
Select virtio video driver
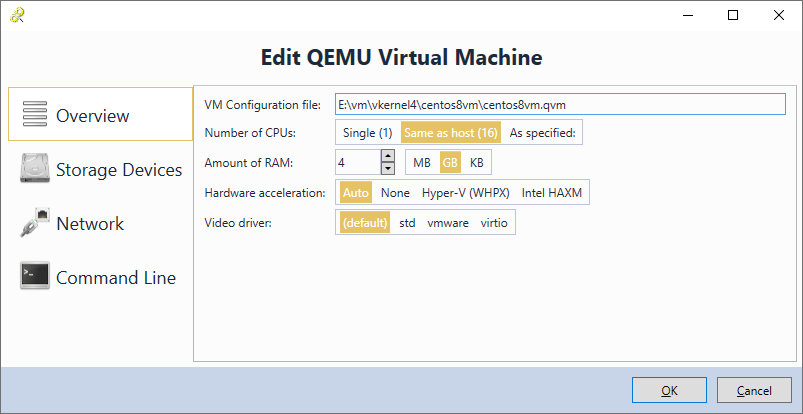click(x=494, y=223)
